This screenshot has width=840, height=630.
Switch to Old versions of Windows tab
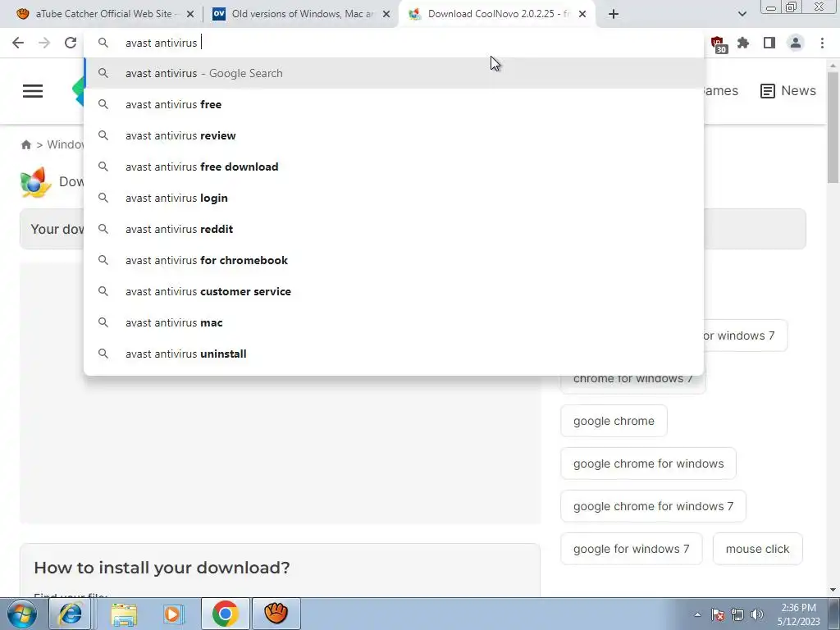(302, 14)
